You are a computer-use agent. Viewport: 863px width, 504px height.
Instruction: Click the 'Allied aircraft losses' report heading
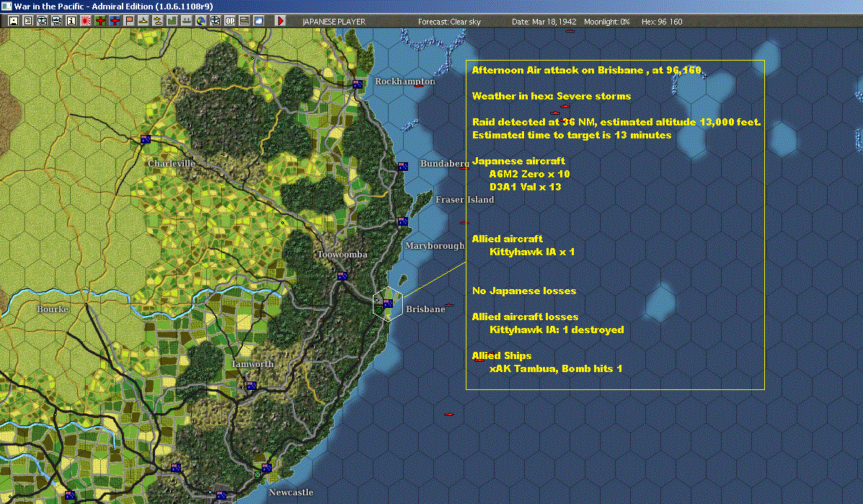coord(525,317)
